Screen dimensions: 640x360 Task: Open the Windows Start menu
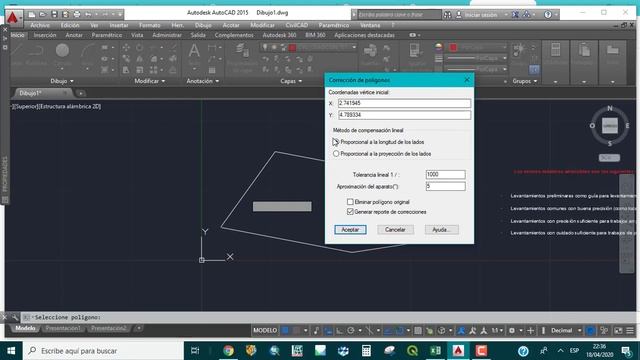[11, 351]
